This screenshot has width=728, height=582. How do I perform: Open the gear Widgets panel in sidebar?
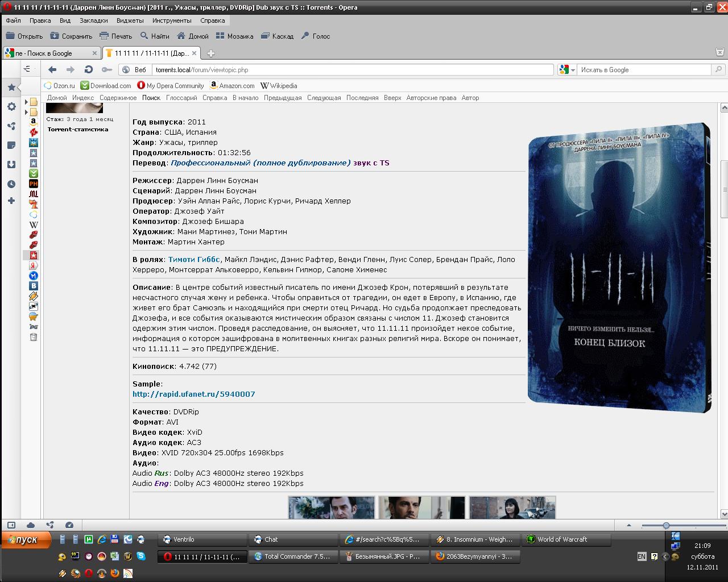pos(11,107)
